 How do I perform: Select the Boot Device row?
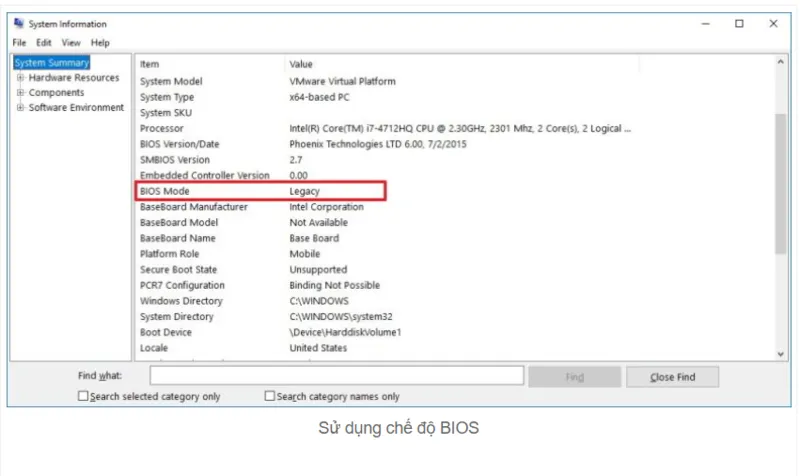[x=385, y=333]
